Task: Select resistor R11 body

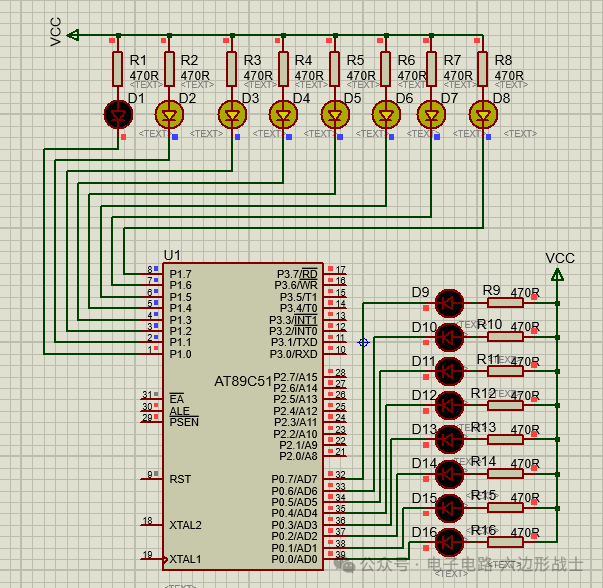Action: coord(505,371)
